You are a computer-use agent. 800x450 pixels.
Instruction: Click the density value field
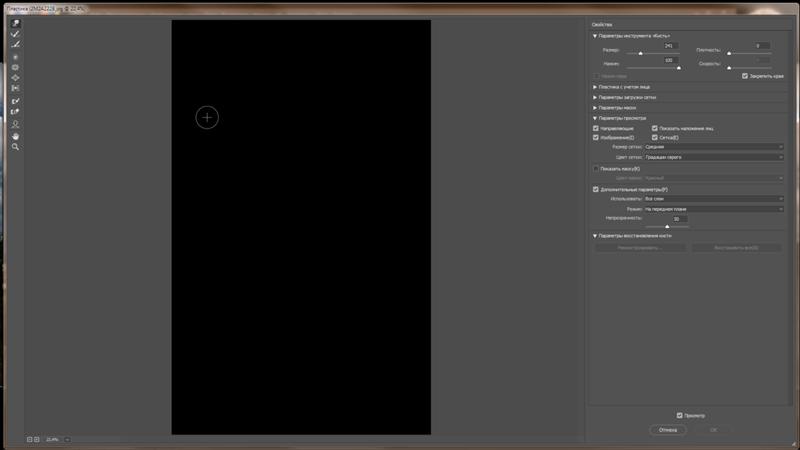click(x=762, y=46)
